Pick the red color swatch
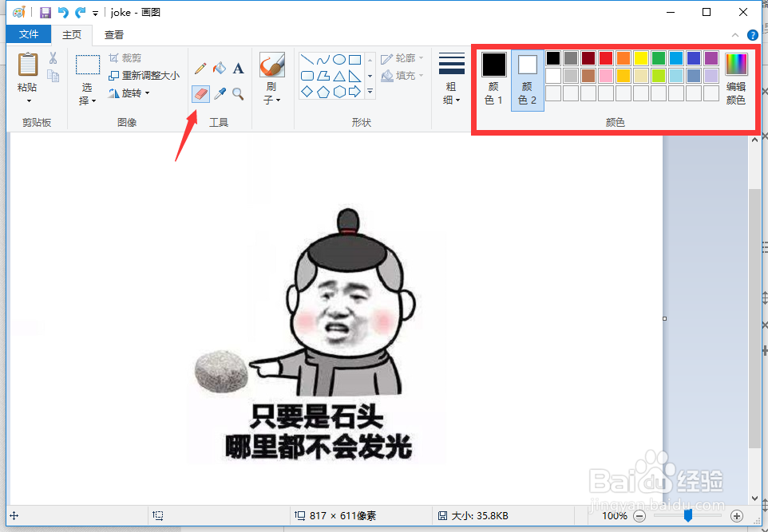 [606, 58]
